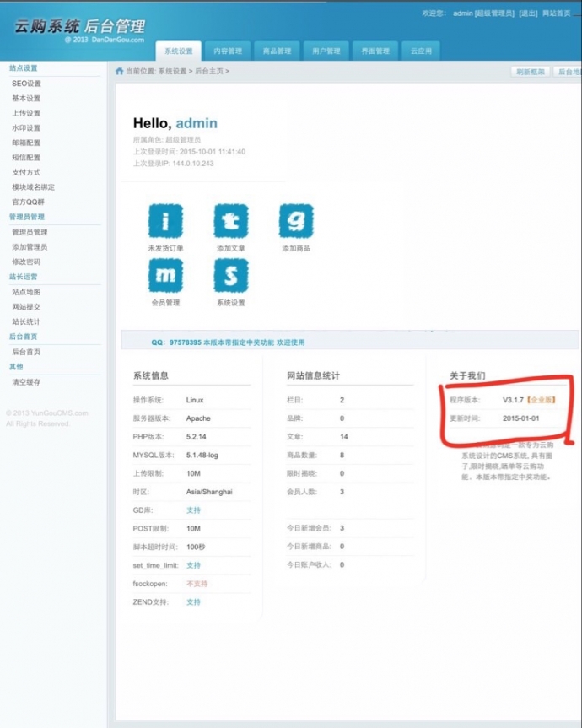The image size is (582, 728).
Task: Click the 后台首页 sidebar section header
Action: pyautogui.click(x=24, y=337)
